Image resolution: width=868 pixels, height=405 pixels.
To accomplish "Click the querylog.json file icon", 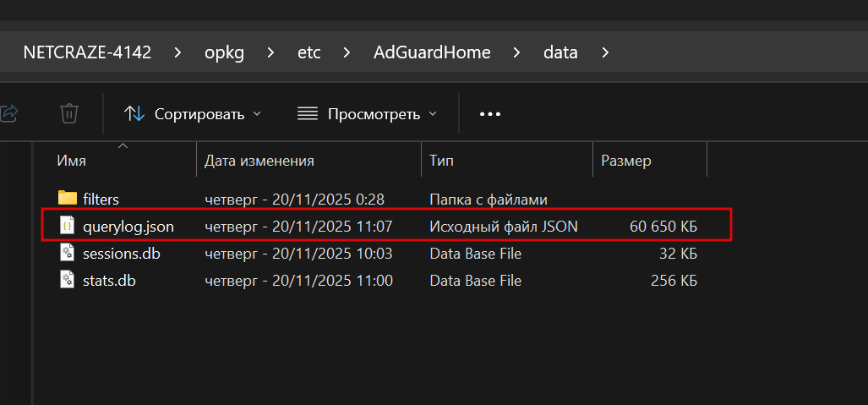I will 68,227.
